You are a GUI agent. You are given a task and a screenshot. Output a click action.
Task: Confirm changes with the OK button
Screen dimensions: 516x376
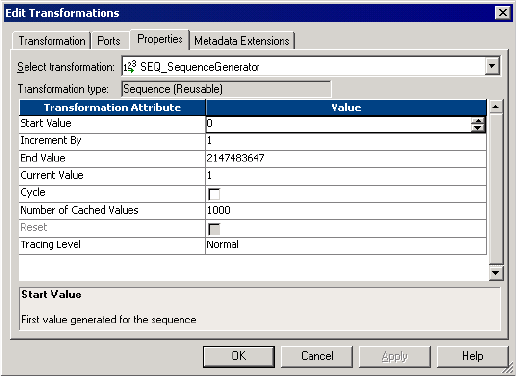click(239, 356)
